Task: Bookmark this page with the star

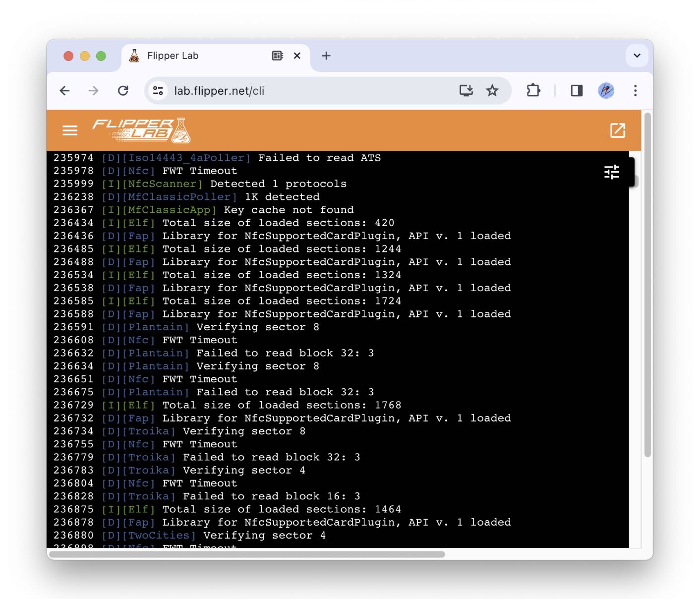Action: pos(492,91)
